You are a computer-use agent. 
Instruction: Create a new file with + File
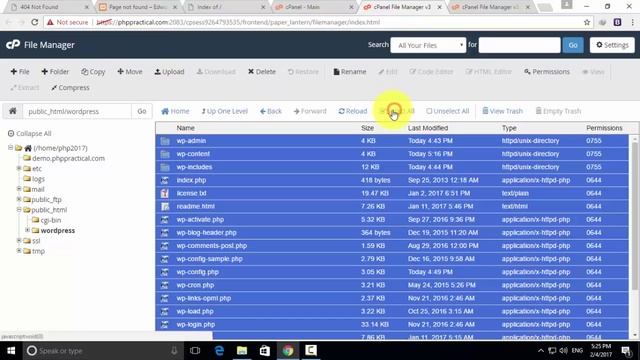(20, 72)
